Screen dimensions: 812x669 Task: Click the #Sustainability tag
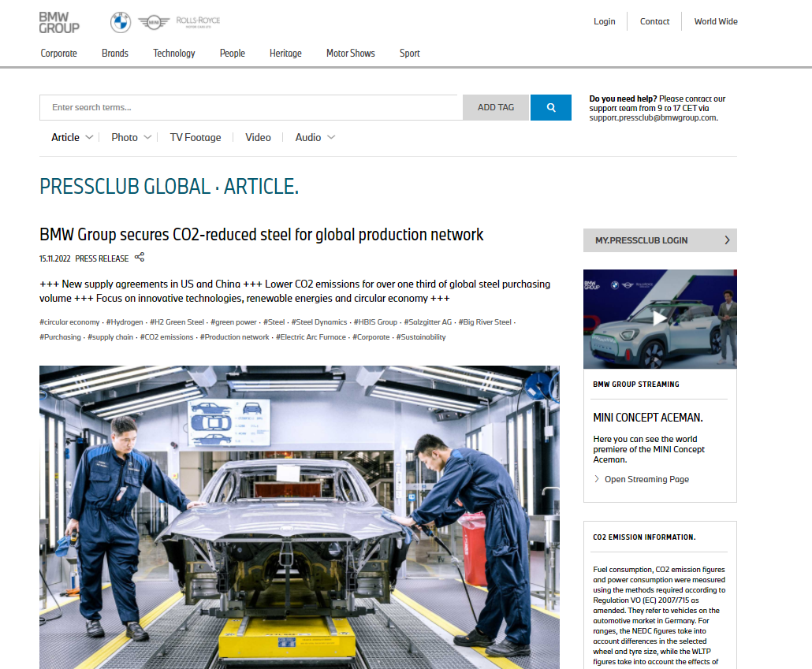[421, 337]
